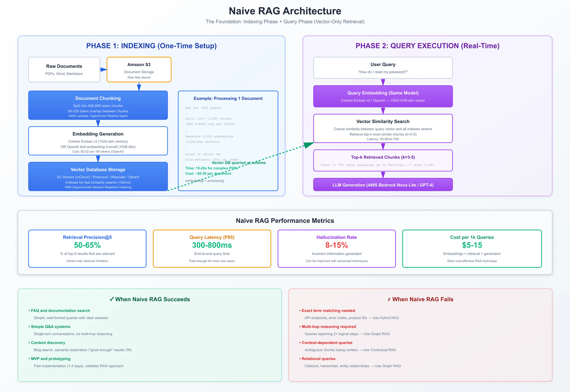Click the checkmark icon beside When Naive RAG Succeeds
This screenshot has height=392, width=570.
coord(112,299)
